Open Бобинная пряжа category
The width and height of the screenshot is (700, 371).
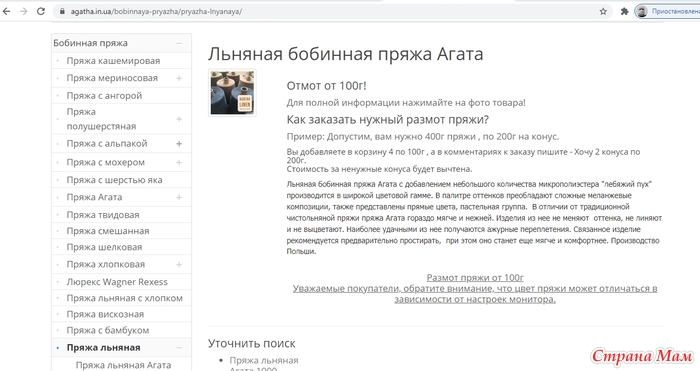90,43
